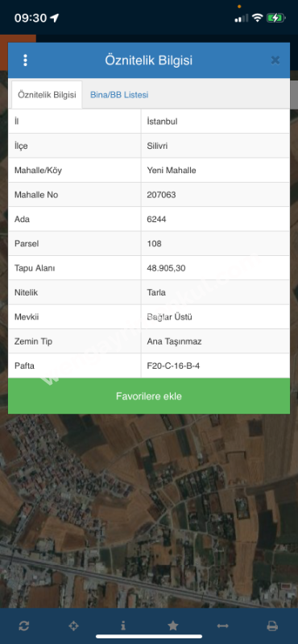Image resolution: width=298 pixels, height=644 pixels.
Task: Tap the battery icon in status bar
Action: click(275, 18)
